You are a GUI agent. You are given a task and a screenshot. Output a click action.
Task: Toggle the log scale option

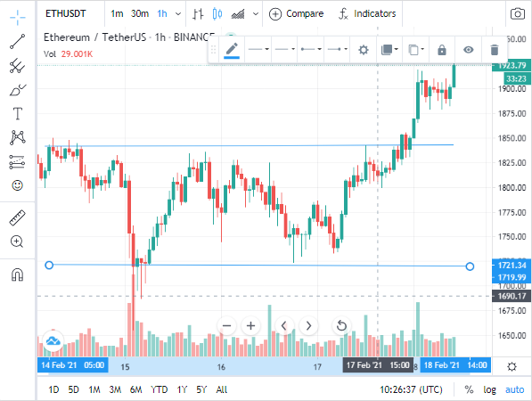pyautogui.click(x=489, y=389)
